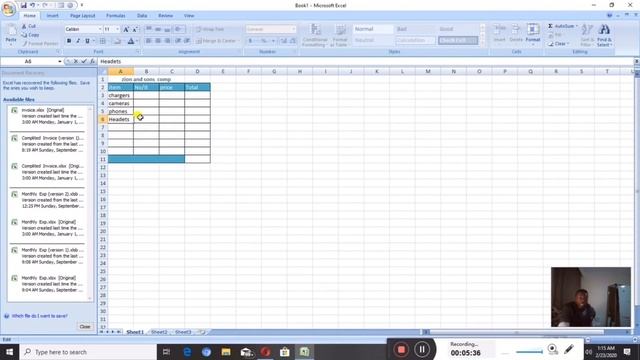Image resolution: width=640 pixels, height=360 pixels.
Task: Toggle Bold formatting
Action: coord(69,41)
